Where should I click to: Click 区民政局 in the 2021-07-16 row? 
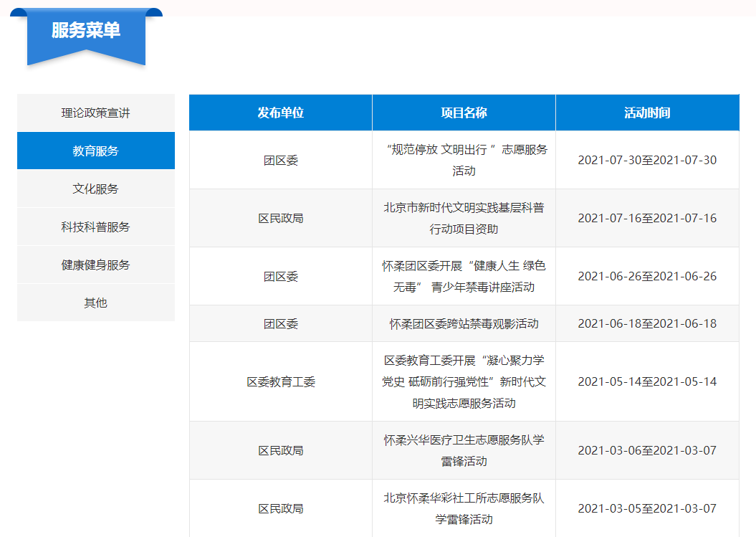point(281,218)
